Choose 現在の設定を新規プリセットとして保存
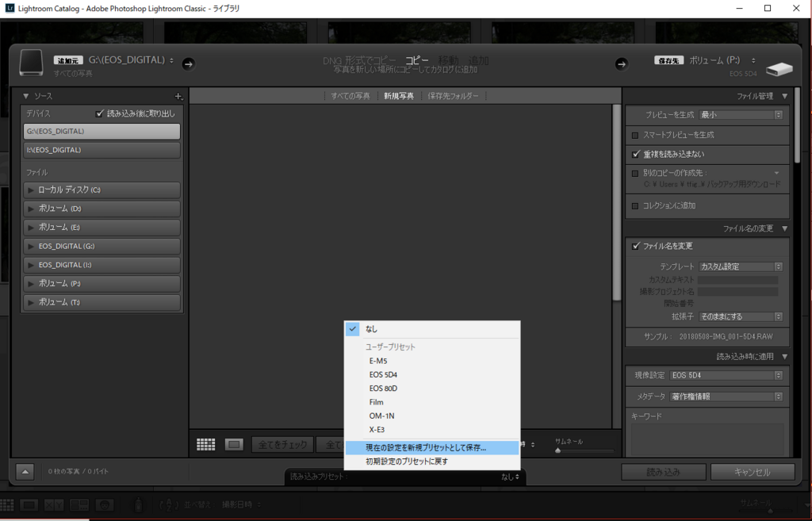Screen dimensions: 812x521 click(432, 448)
